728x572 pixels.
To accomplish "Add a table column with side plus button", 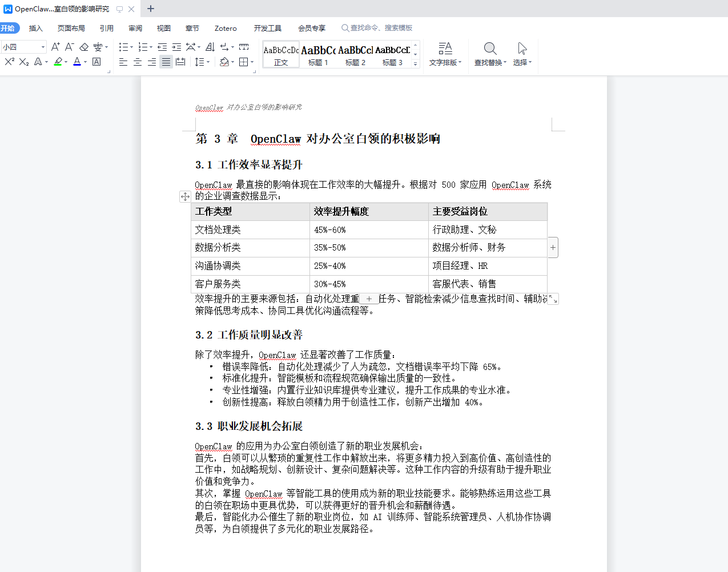I will pyautogui.click(x=553, y=247).
